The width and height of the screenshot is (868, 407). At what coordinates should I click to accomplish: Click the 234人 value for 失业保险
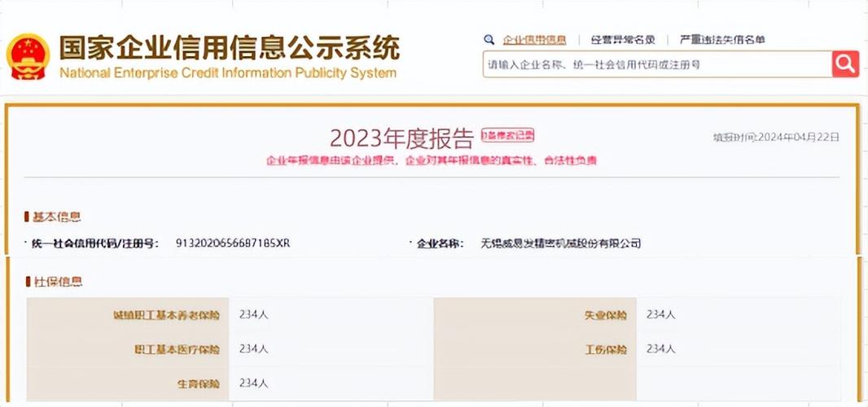tap(661, 314)
